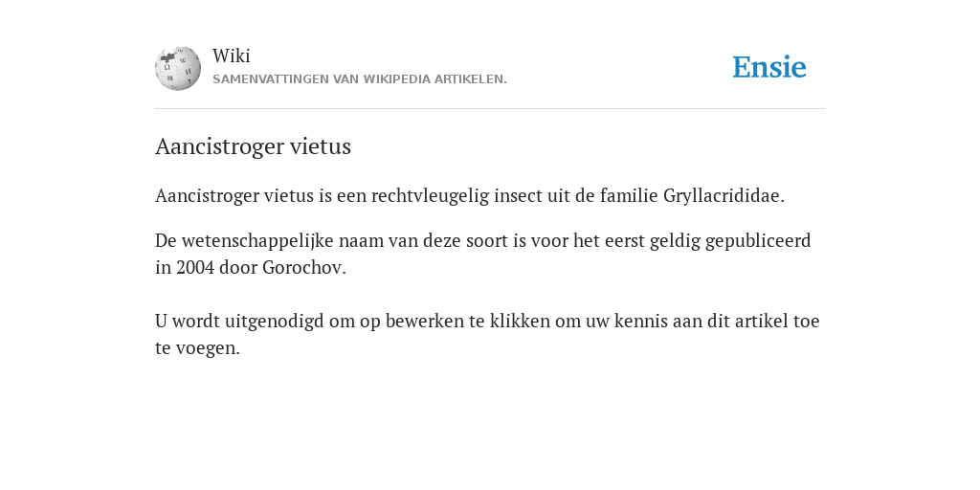Select the "Samenvattingen van Wikipedia artikelen" subtitle
This screenshot has height=490, width=980.
click(x=360, y=79)
